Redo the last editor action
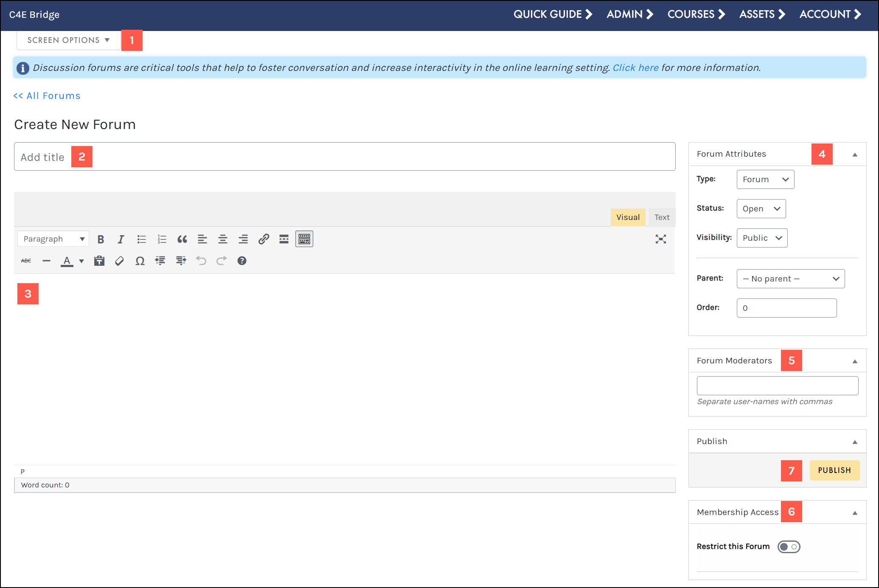Viewport: 879px width, 588px height. point(222,261)
